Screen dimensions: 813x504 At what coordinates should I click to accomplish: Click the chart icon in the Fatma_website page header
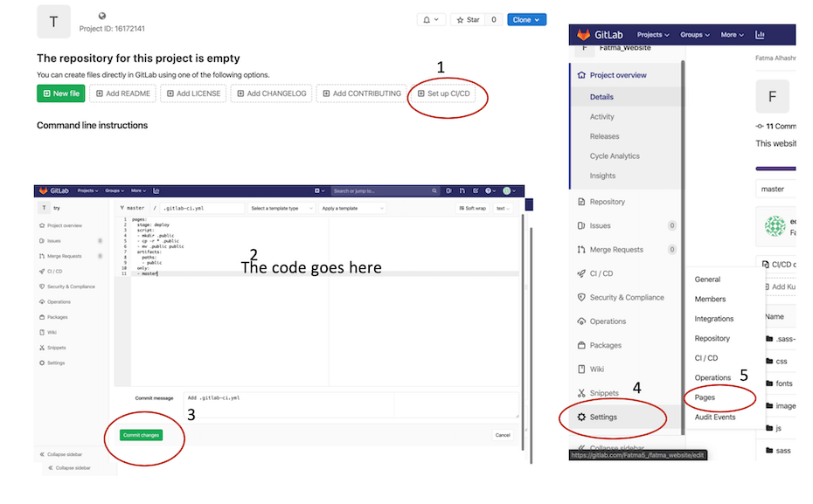click(761, 35)
